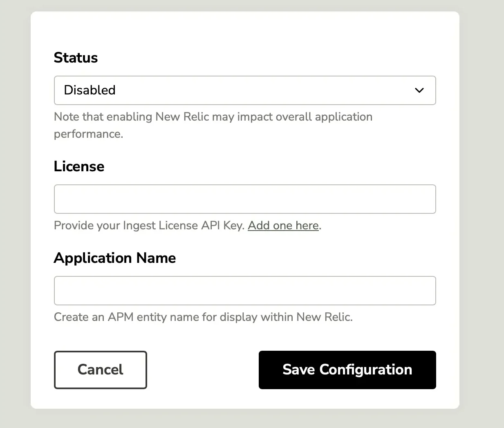Click the Application Name input field

point(245,291)
